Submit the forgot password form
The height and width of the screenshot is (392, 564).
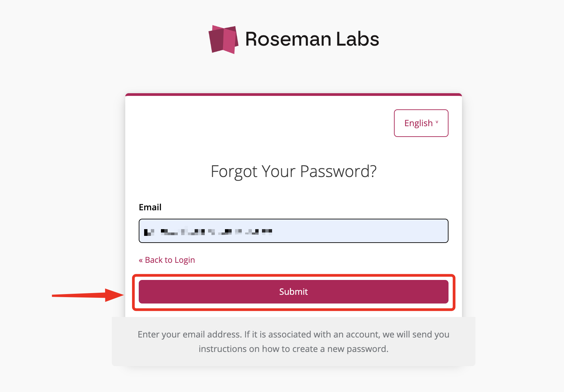(x=293, y=292)
